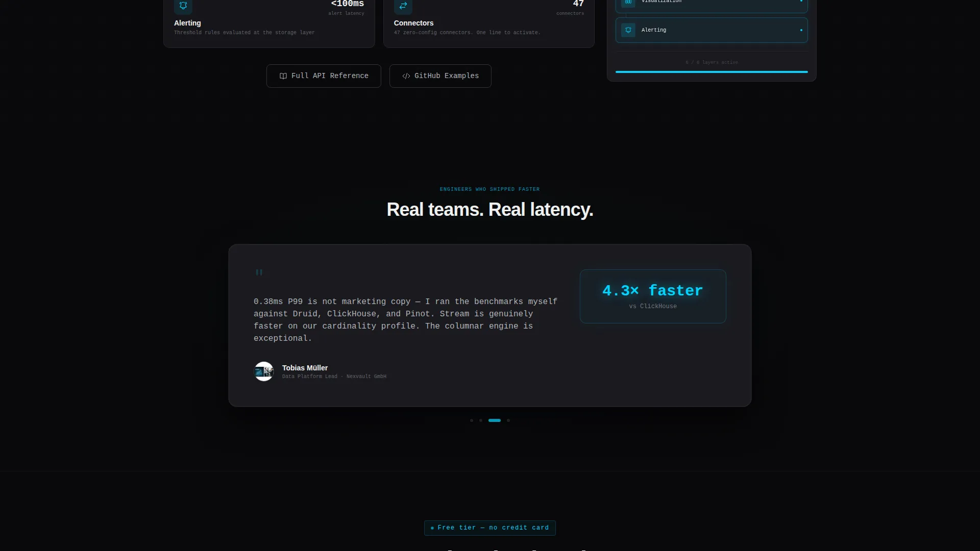Viewport: 980px width, 551px height.
Task: Click the bell icon in the Alerting layer row
Action: click(x=628, y=30)
